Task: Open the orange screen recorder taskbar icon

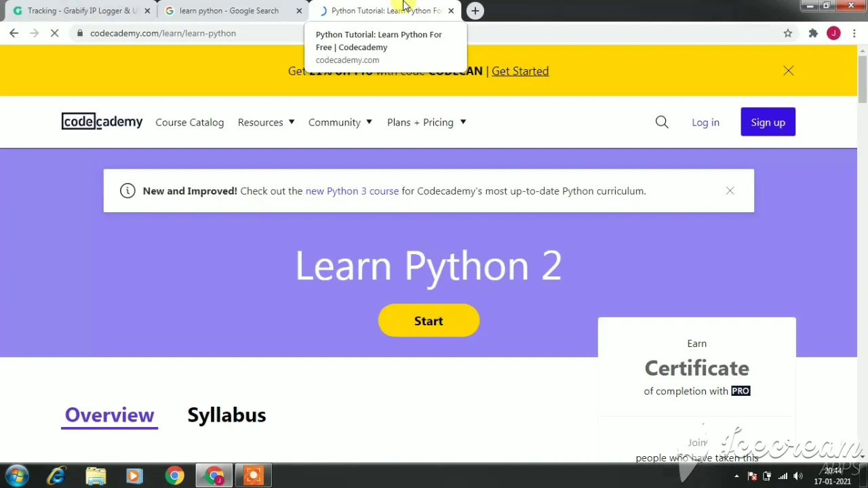Action: (254, 476)
